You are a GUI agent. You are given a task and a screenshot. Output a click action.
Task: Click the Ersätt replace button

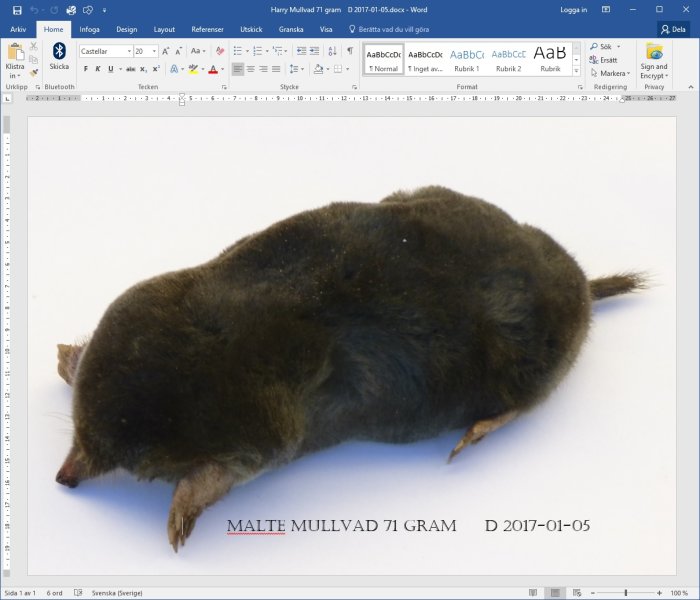point(603,60)
